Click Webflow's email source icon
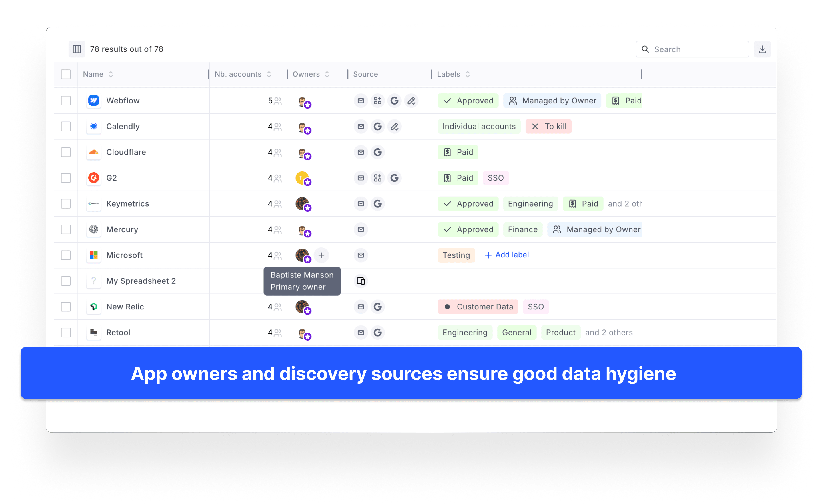 361,101
